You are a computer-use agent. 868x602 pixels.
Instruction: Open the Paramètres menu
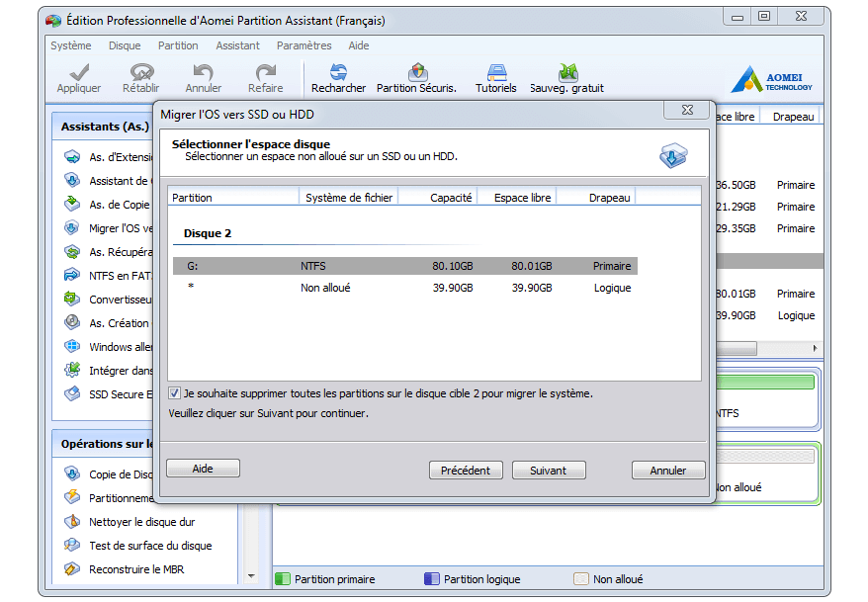point(304,45)
